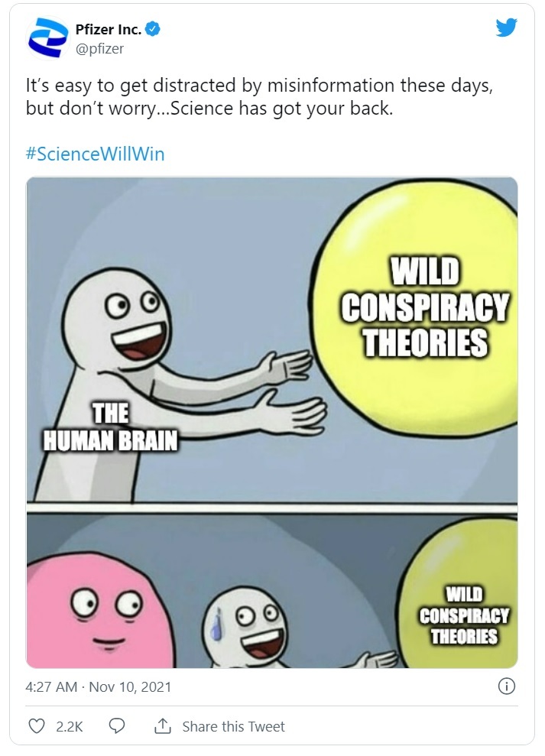Click the 2.2K likes count
Image resolution: width=545 pixels, height=756 pixels.
[x=70, y=727]
